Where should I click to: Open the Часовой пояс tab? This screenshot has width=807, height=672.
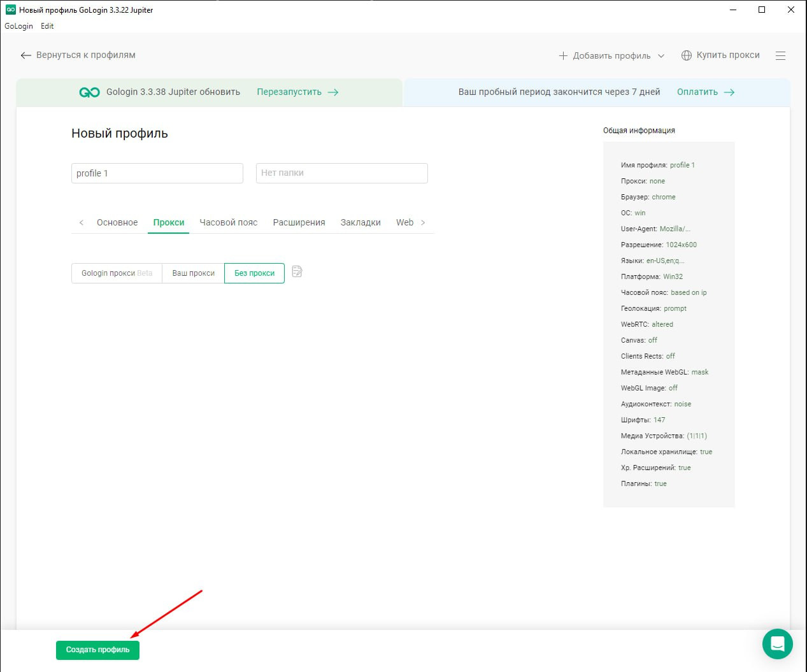click(229, 222)
